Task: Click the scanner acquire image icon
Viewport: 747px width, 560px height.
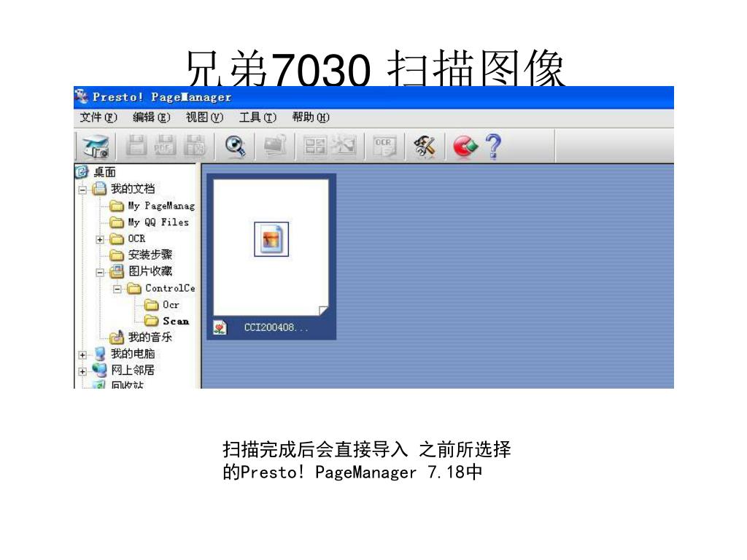Action: [x=96, y=146]
